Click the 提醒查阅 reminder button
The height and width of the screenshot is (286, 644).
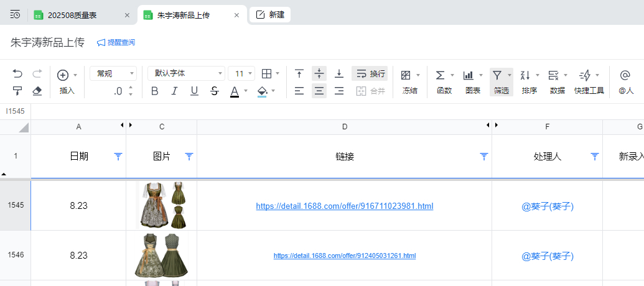pos(116,42)
